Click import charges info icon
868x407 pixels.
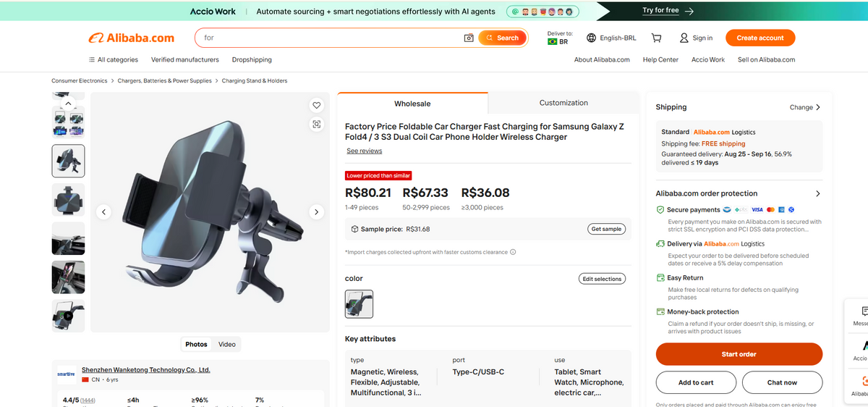[513, 252]
